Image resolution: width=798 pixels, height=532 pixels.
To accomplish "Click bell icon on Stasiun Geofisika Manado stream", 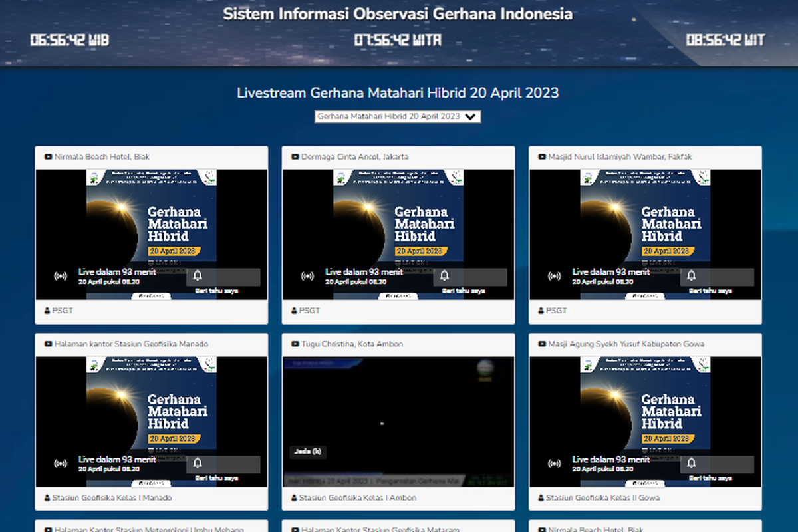I will [x=198, y=463].
